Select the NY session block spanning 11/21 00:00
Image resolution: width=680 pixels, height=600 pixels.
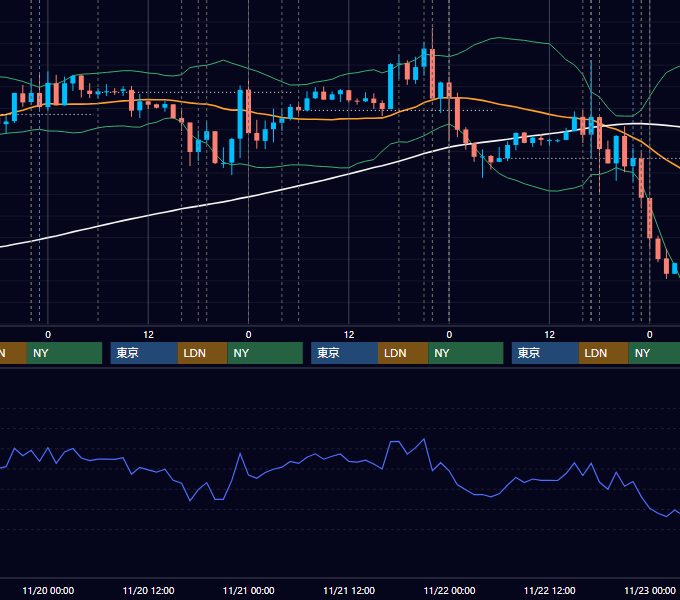pyautogui.click(x=265, y=353)
